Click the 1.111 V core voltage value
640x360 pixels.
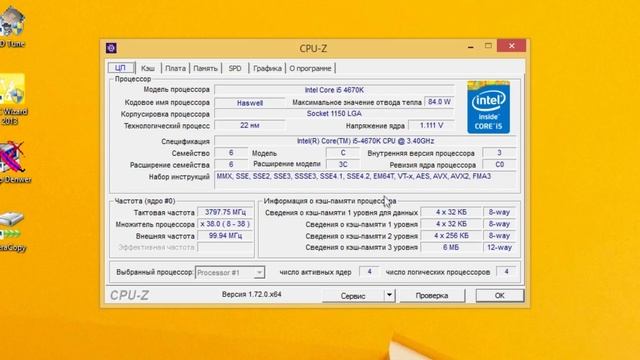click(x=431, y=125)
